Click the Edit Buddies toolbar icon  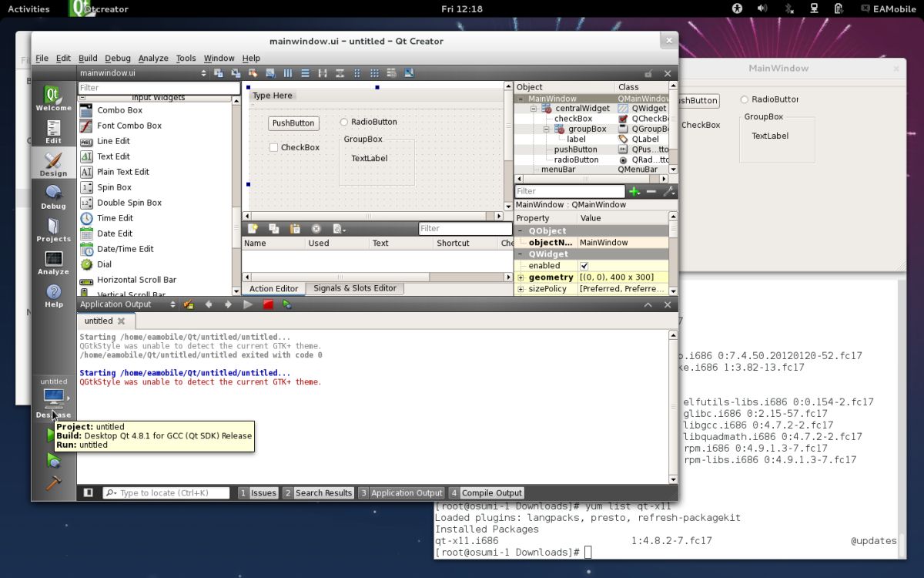point(253,73)
